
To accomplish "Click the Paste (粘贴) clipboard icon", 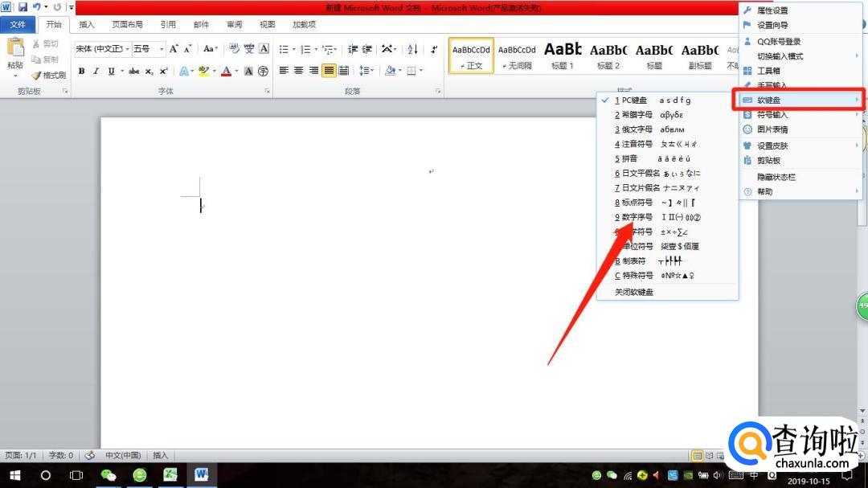I will coord(15,47).
